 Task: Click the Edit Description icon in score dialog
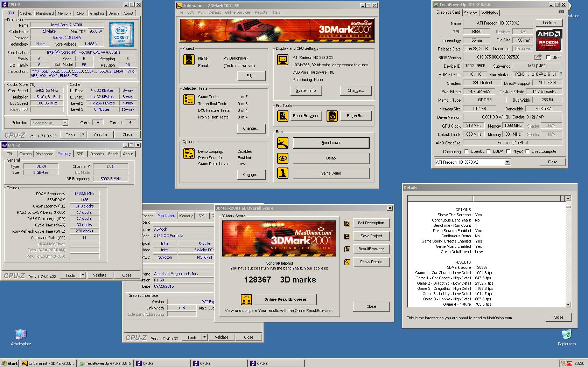347,223
